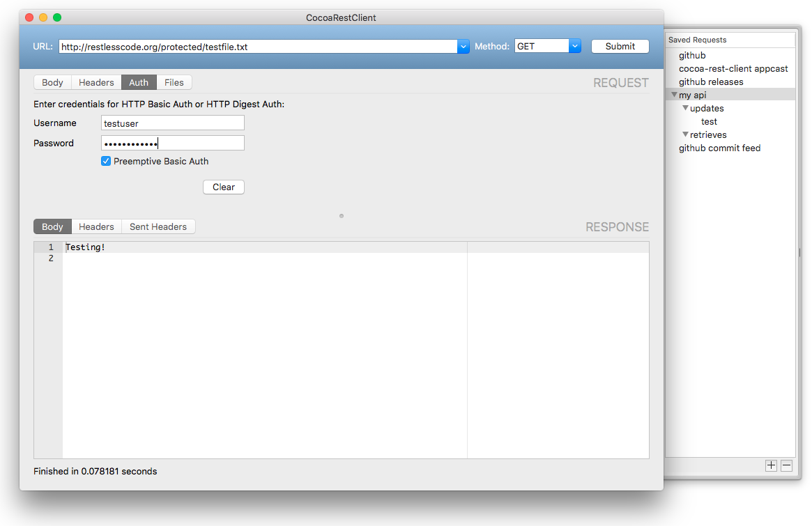Focus the Password field

(x=172, y=144)
